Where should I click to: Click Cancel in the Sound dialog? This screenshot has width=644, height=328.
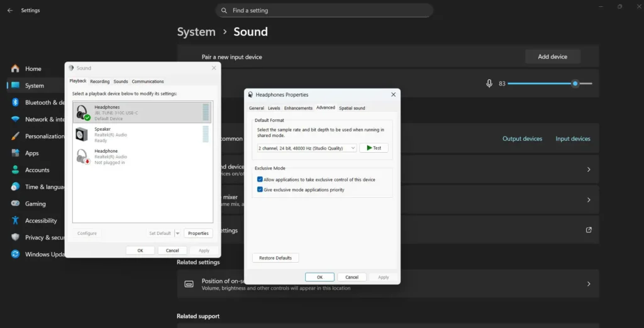click(172, 251)
